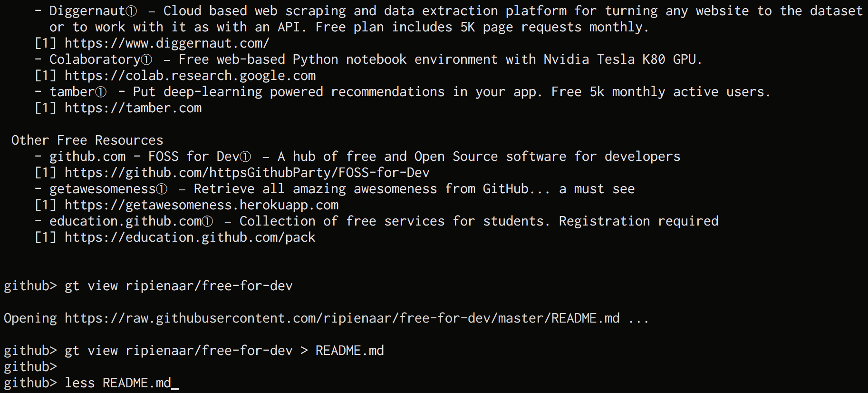
Task: Click the raw.githubusercontent.com README.md URL
Action: coord(342,318)
